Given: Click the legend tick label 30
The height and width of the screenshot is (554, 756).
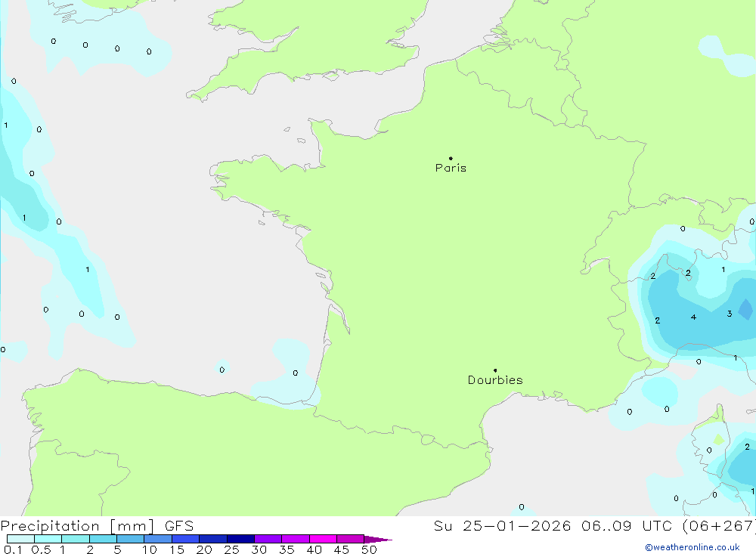Looking at the screenshot, I should pos(259,549).
